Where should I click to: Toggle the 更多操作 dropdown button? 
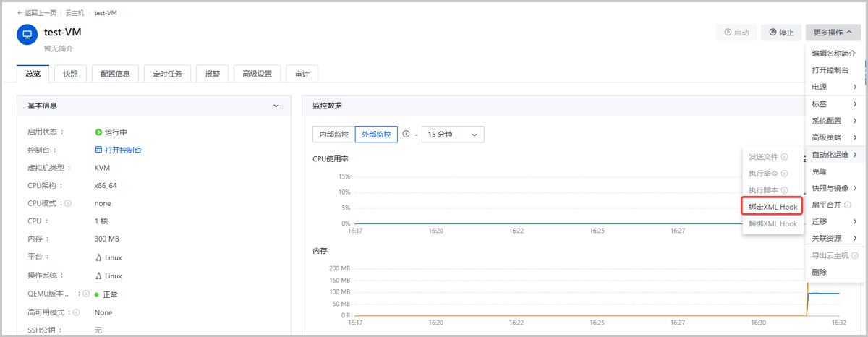[833, 33]
